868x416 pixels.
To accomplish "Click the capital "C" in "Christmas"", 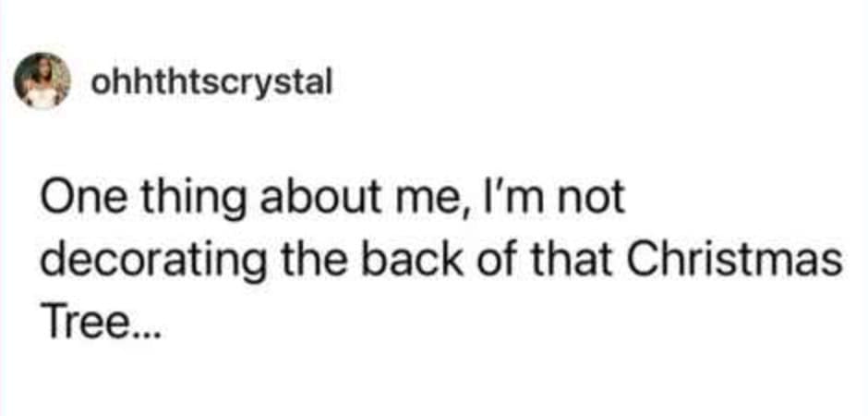I will point(642,262).
